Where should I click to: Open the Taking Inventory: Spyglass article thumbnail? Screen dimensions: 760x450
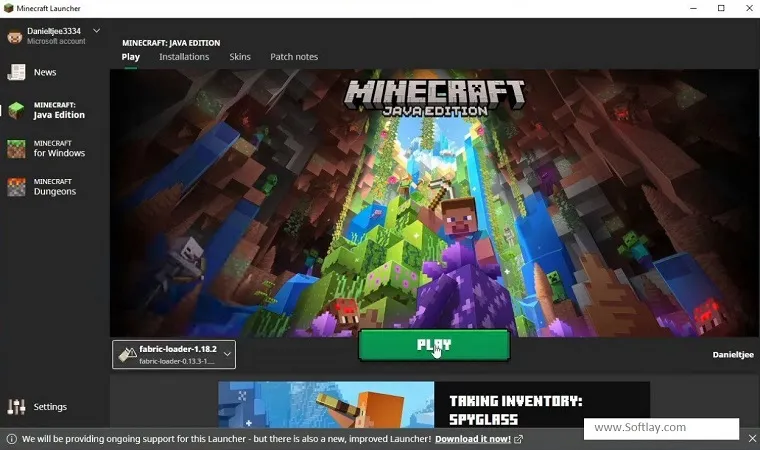pos(326,404)
